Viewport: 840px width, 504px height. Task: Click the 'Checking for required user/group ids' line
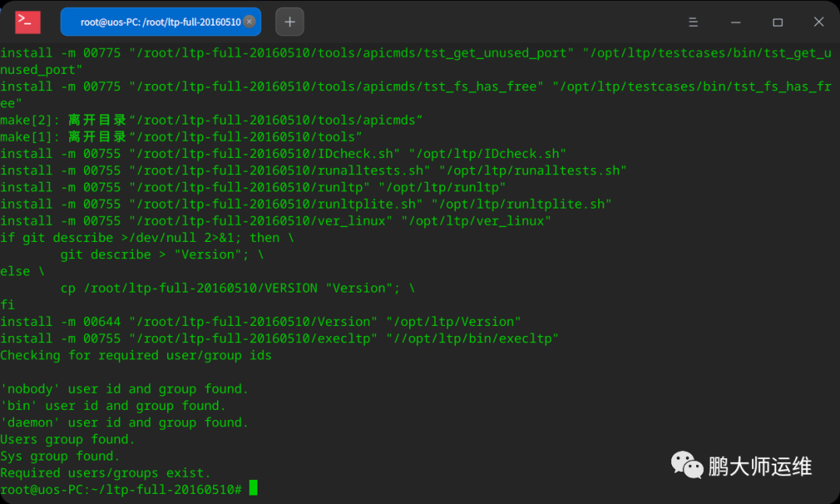pos(136,355)
